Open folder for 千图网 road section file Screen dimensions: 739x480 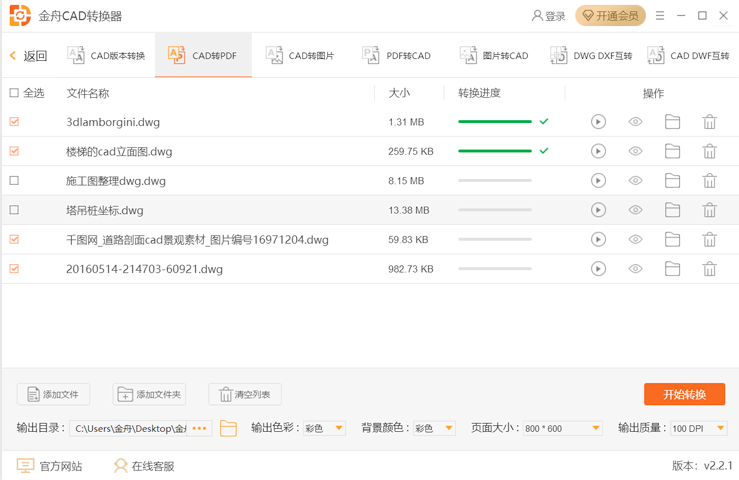[672, 240]
